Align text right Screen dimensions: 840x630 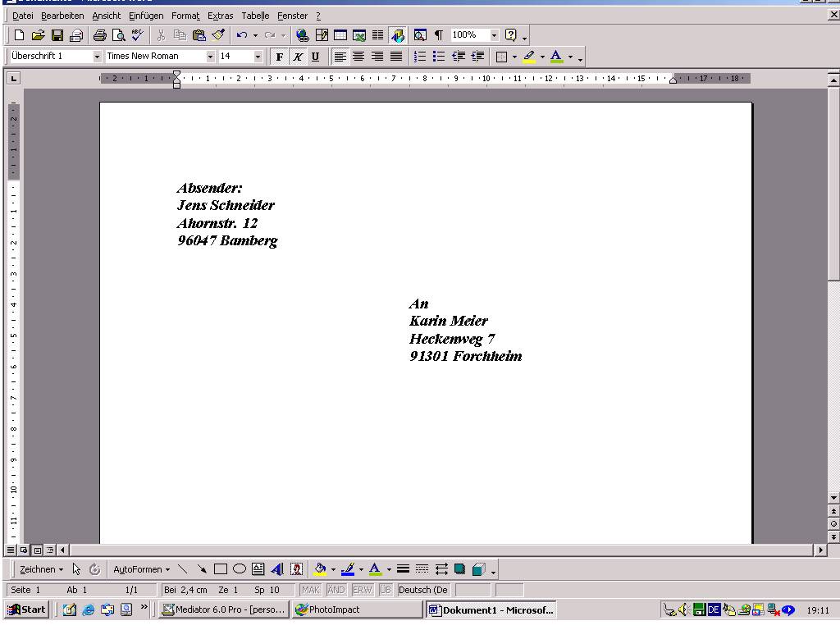(377, 57)
